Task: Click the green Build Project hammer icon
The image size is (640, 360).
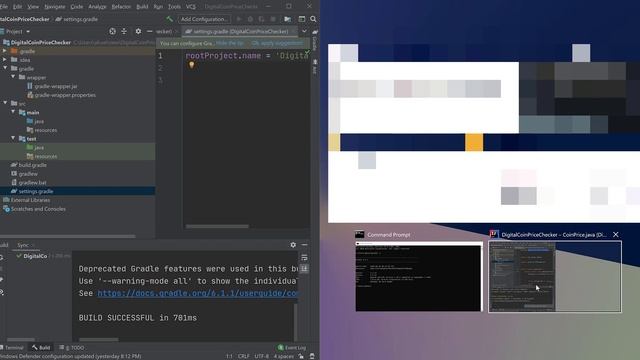Action: click(x=169, y=19)
